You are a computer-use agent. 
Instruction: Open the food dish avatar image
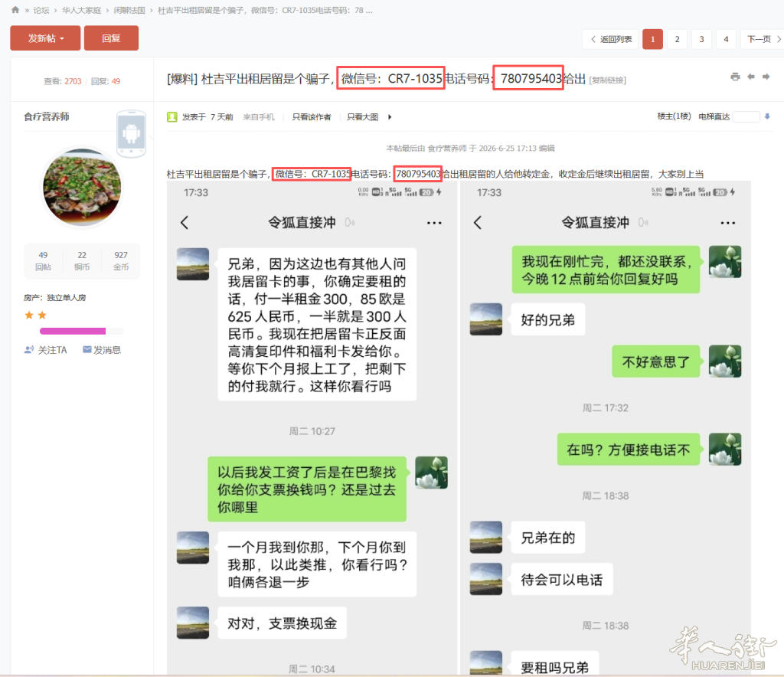pos(82,187)
